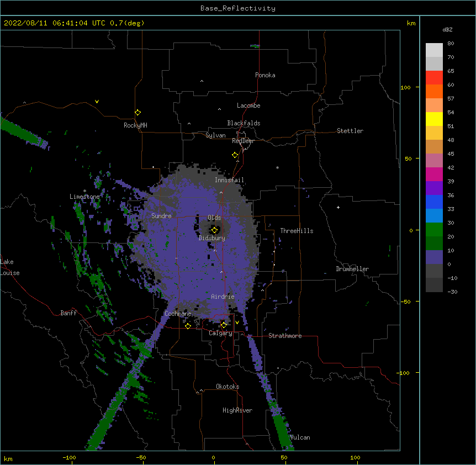Click the white plus marker north of Drumheller

(338, 207)
